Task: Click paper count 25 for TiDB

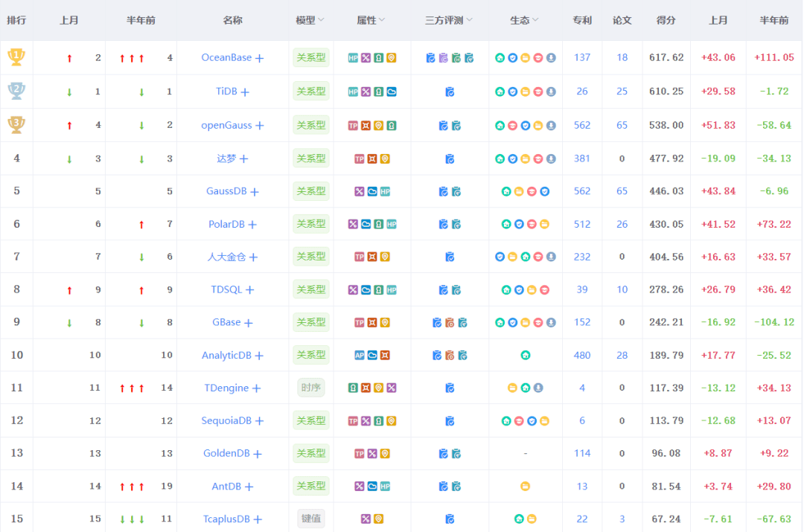Action: [622, 92]
